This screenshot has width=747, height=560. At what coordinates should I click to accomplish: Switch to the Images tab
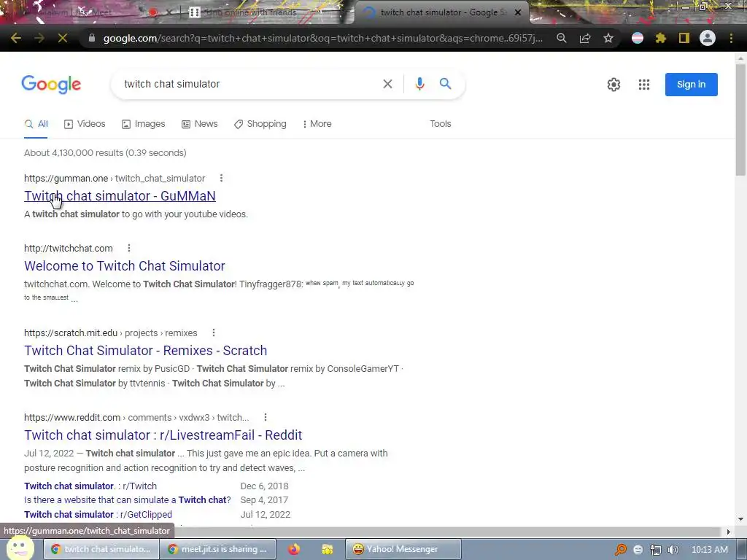(144, 124)
